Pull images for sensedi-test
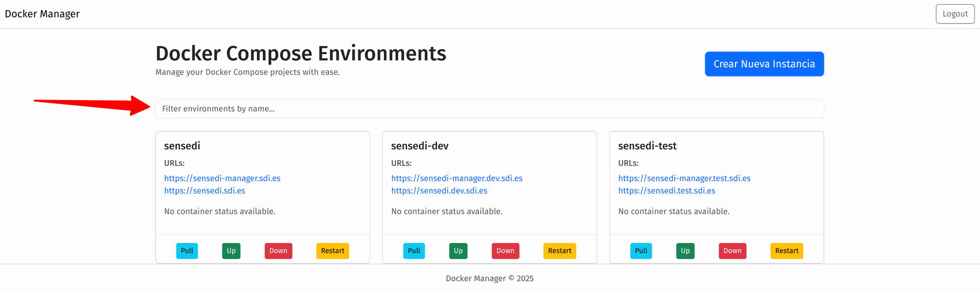The width and height of the screenshot is (980, 292). pos(641,251)
